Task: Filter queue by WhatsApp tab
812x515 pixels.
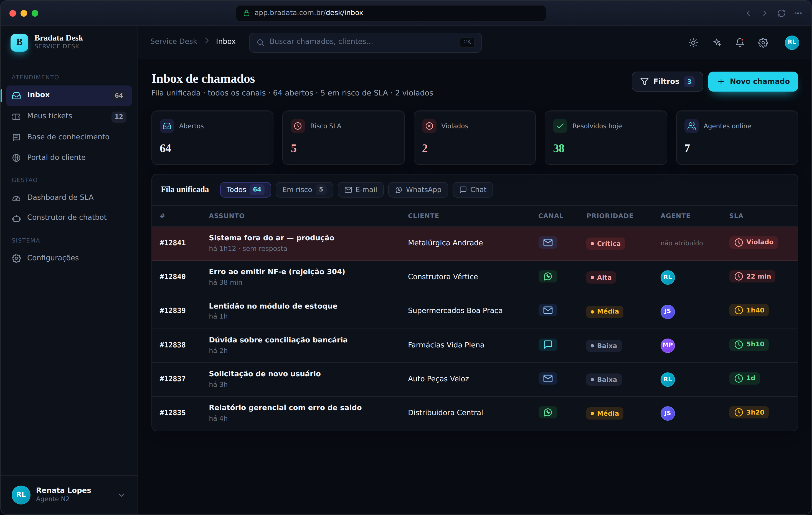Action: click(418, 190)
